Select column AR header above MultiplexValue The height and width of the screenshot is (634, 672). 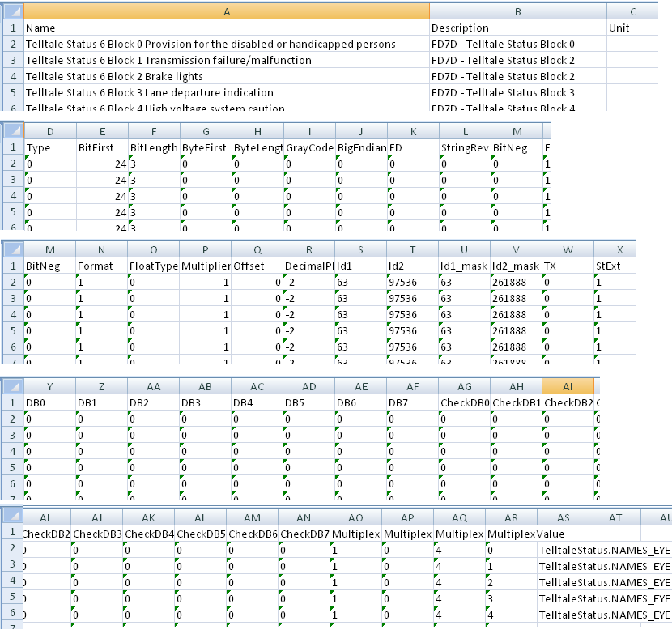511,518
